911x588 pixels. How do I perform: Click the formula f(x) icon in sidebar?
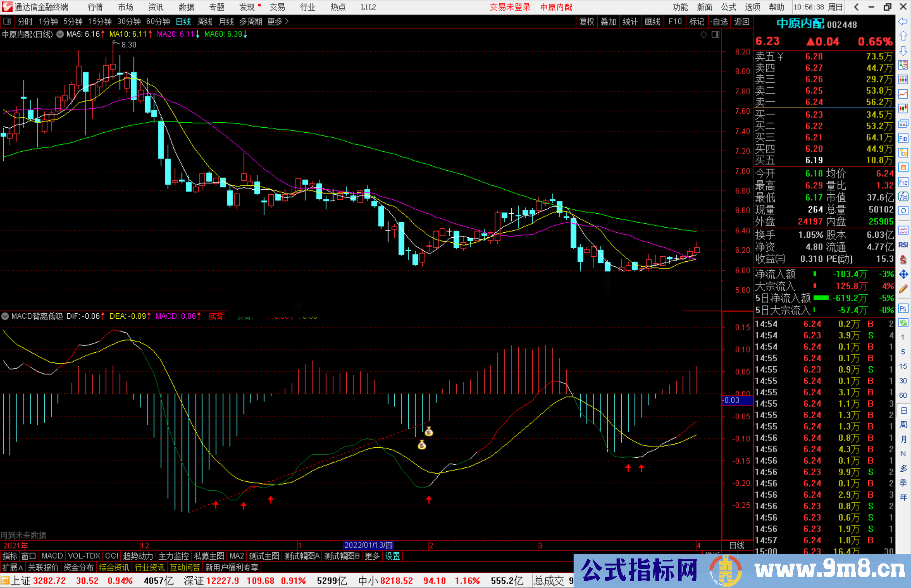tap(903, 196)
